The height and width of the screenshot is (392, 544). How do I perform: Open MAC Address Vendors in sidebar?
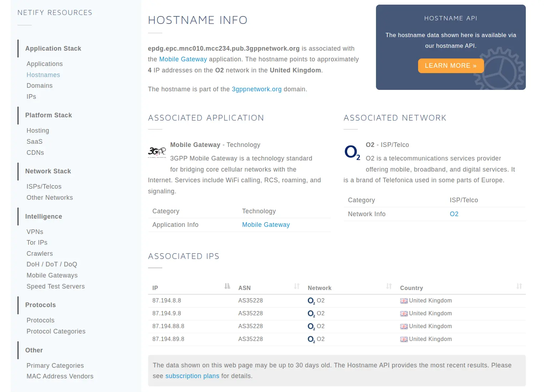point(60,376)
